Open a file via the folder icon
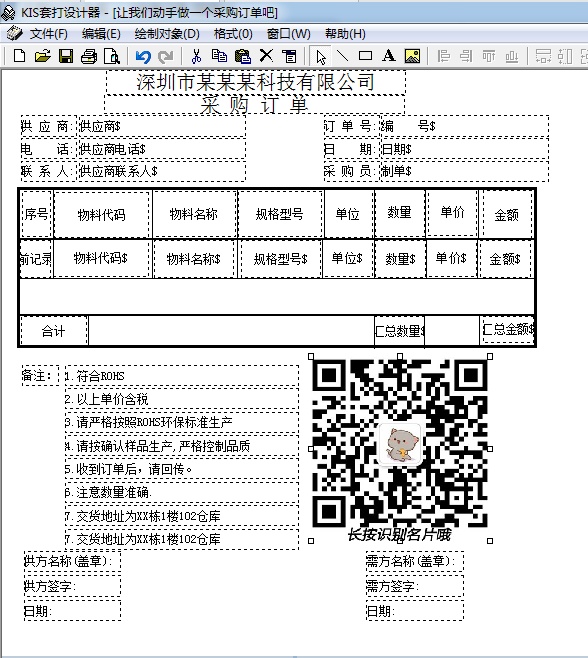The image size is (588, 658). tap(42, 55)
